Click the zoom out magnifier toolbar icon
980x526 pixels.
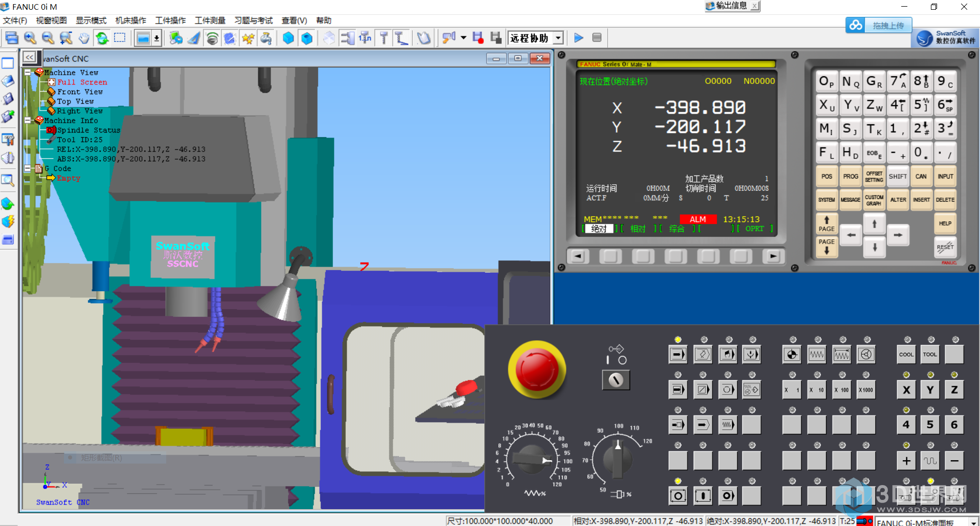48,38
